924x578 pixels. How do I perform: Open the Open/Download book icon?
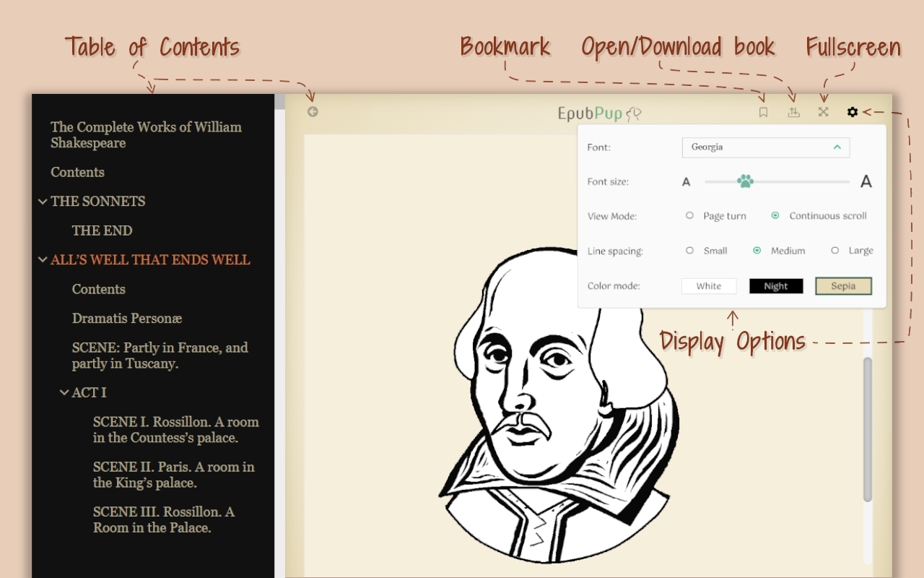793,112
